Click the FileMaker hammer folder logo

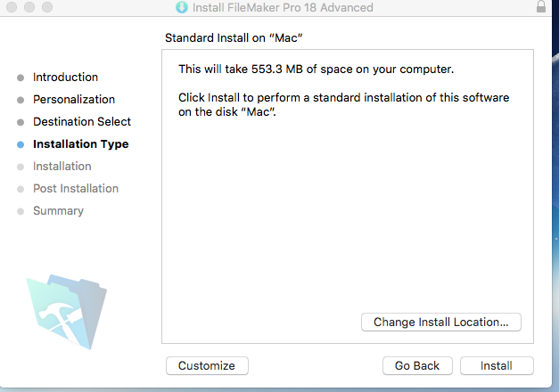[x=67, y=312]
